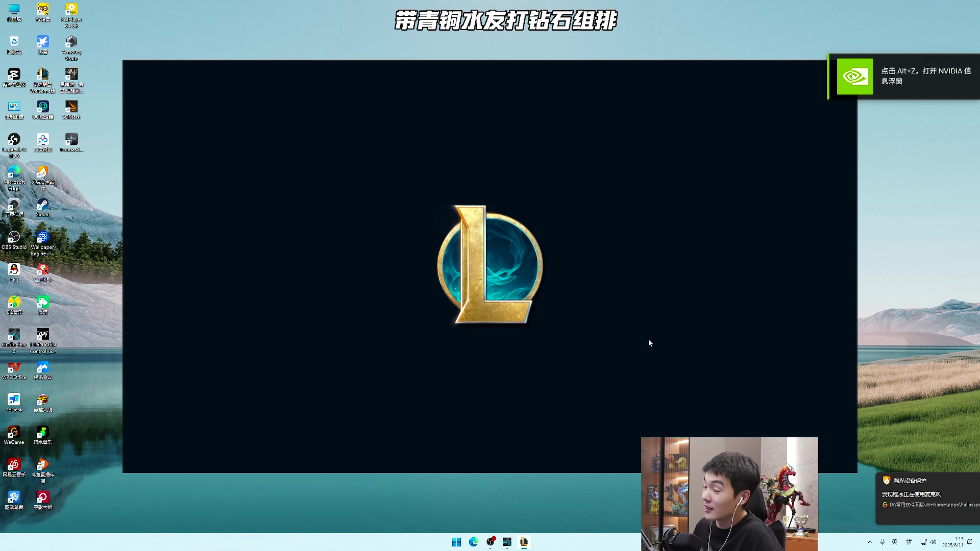The image size is (980, 551).
Task: Click the NVIDIA Alt+Z overlay notification
Action: click(904, 77)
